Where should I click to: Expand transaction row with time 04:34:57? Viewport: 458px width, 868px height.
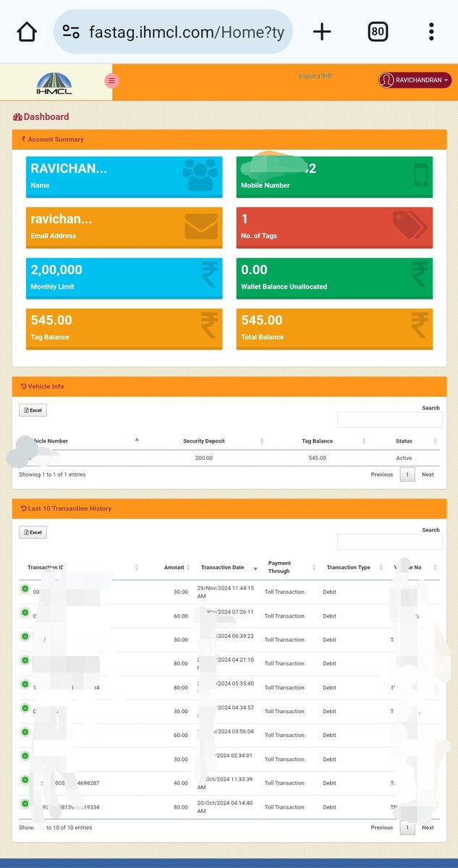pyautogui.click(x=25, y=708)
